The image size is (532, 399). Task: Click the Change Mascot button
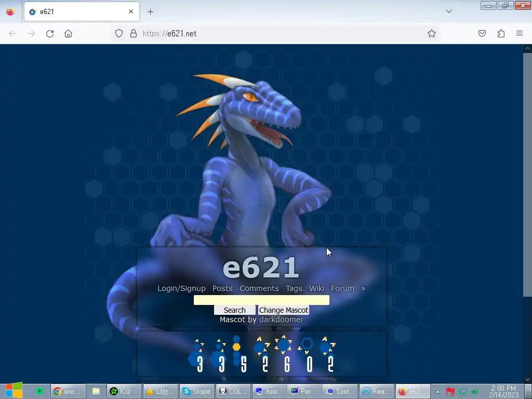tap(284, 310)
